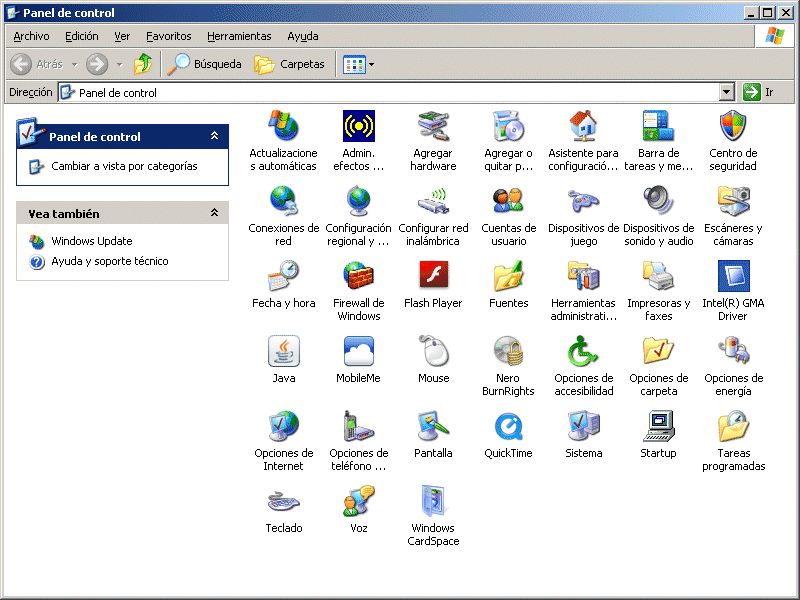Open the Windows CardSpace icon
Viewport: 800px width, 600px height.
click(x=433, y=501)
